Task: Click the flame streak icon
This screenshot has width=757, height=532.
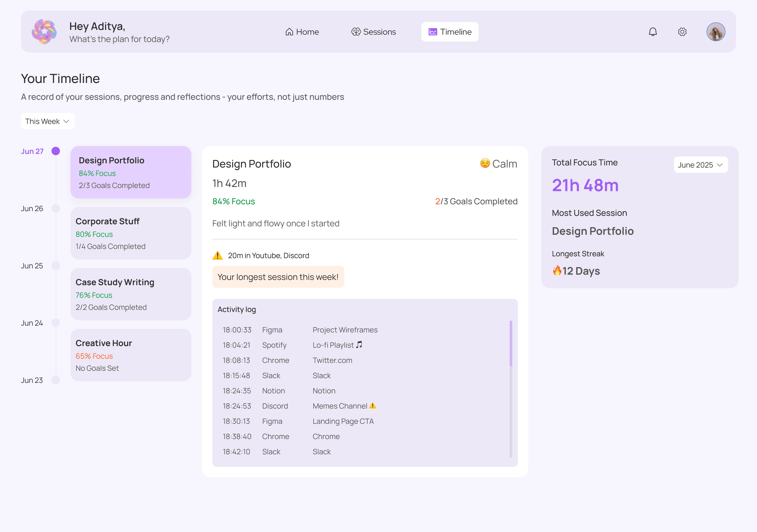Action: (x=557, y=270)
